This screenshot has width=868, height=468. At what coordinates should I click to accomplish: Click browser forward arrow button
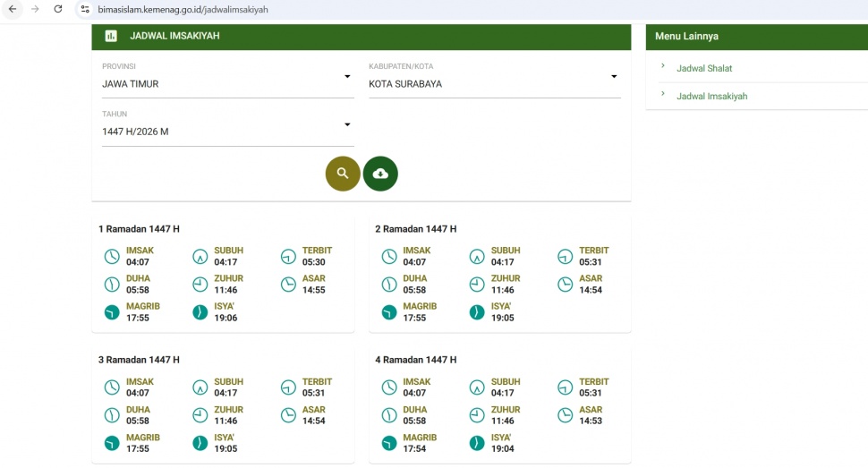(x=35, y=9)
